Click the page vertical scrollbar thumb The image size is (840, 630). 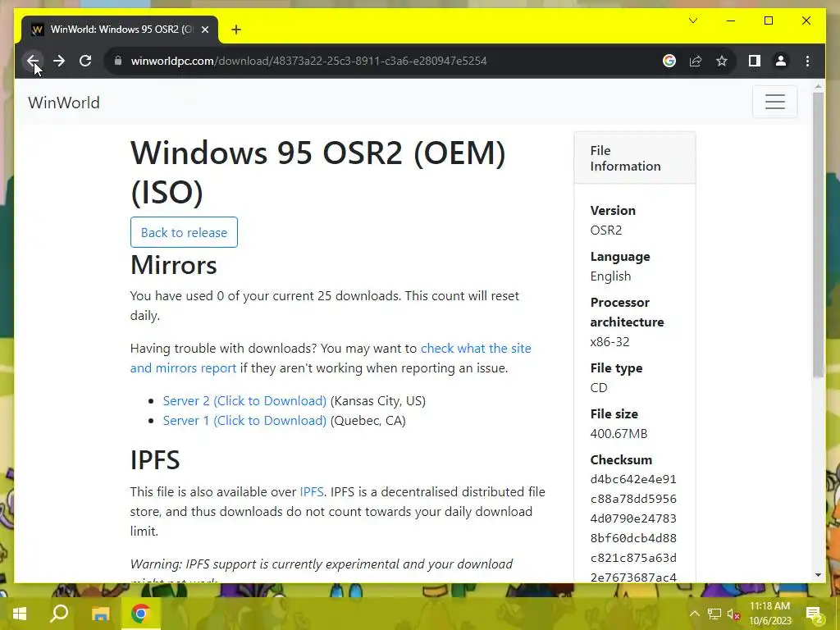pos(818,235)
